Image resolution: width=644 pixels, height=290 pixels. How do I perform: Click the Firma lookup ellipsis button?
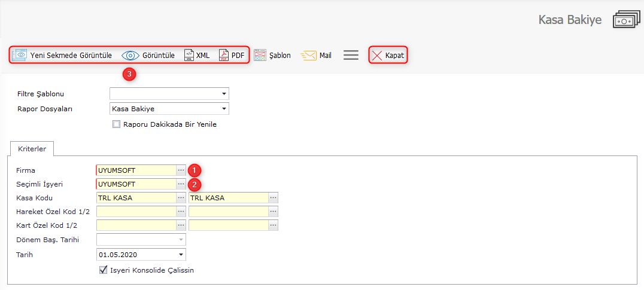[181, 170]
